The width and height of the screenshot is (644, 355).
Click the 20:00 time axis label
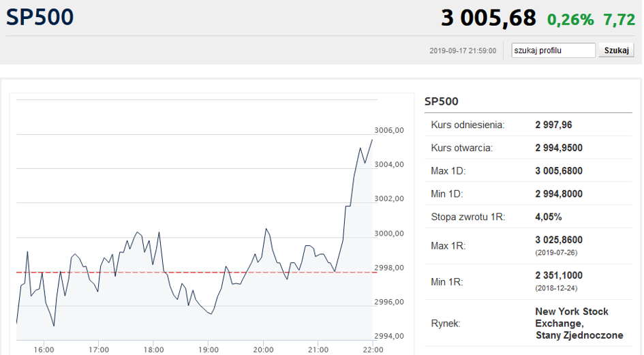point(263,350)
